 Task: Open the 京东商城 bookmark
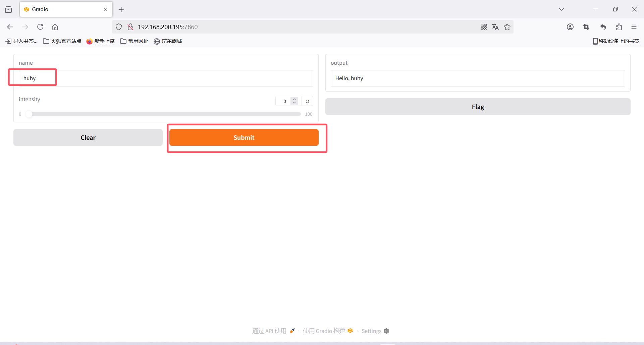click(168, 41)
